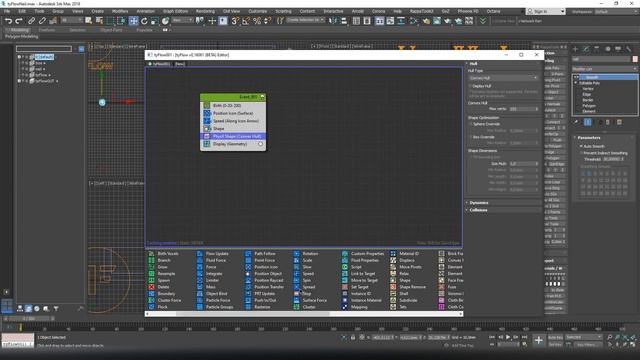This screenshot has width=640, height=360.
Task: Open the File menu
Action: click(x=7, y=11)
